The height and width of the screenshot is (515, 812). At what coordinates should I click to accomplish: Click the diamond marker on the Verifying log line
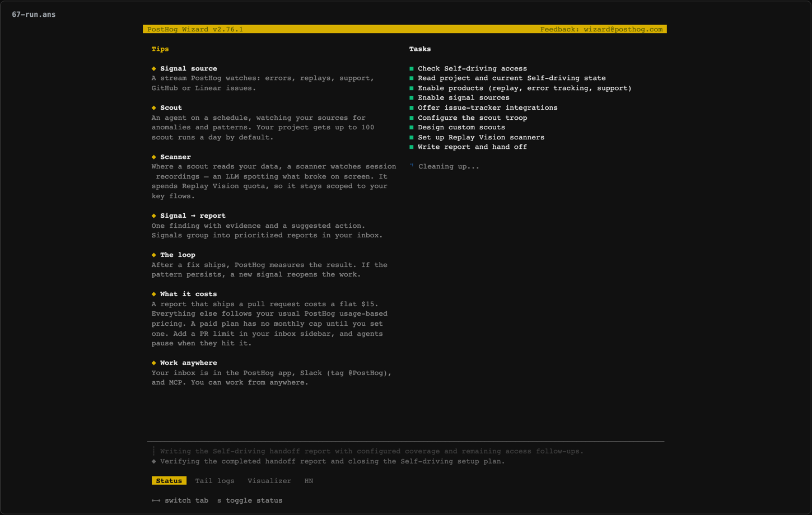[x=154, y=461]
